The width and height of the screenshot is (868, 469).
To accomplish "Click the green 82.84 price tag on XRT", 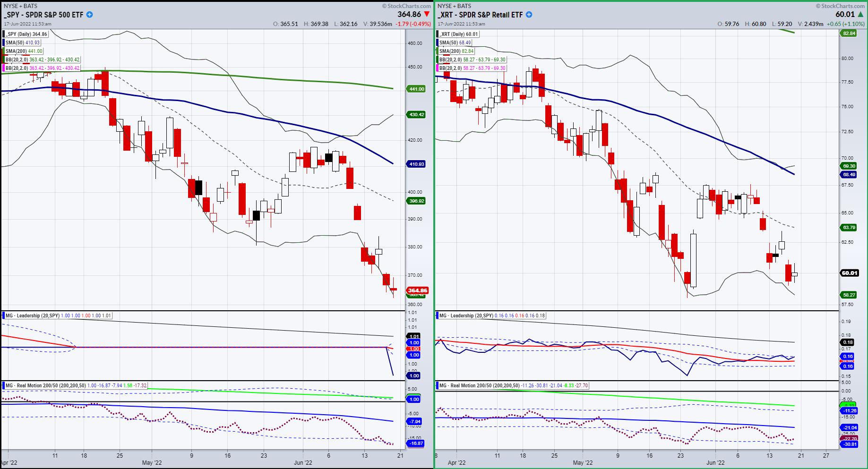I will pos(849,33).
